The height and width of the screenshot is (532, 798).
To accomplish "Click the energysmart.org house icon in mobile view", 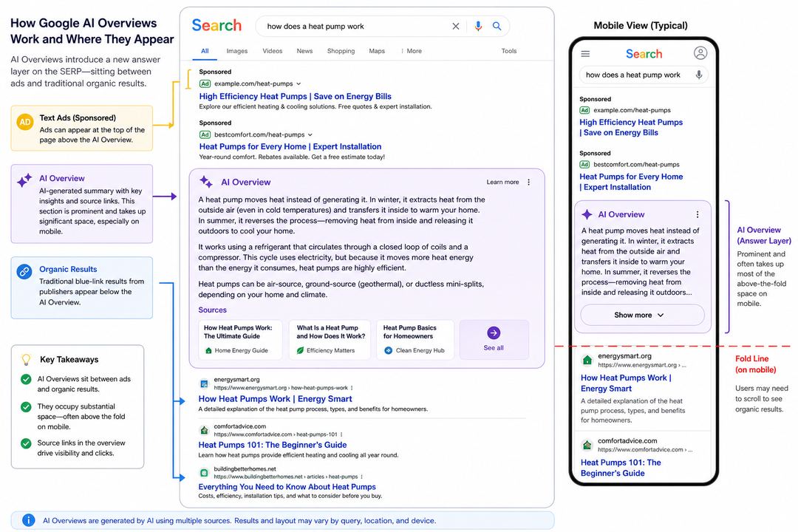I will coord(587,360).
